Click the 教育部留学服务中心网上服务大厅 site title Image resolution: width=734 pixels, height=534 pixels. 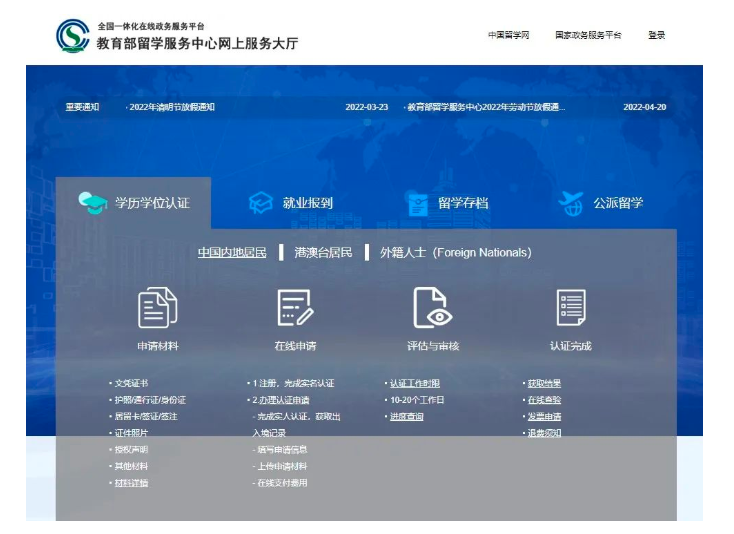(197, 43)
